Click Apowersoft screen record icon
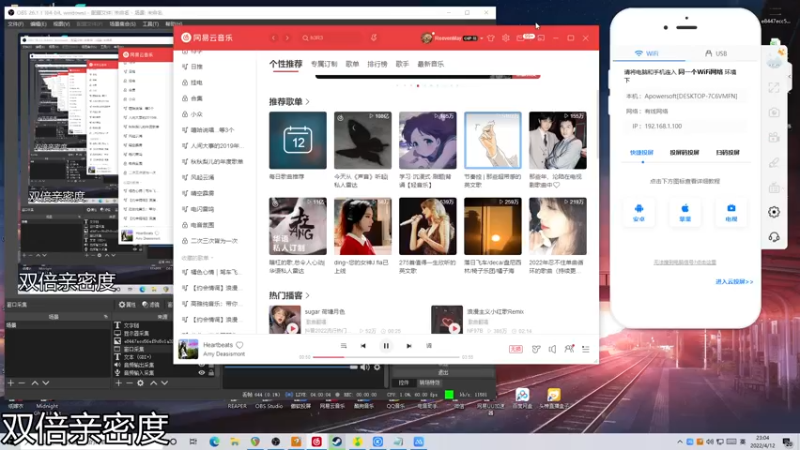The width and height of the screenshot is (800, 450). click(774, 137)
